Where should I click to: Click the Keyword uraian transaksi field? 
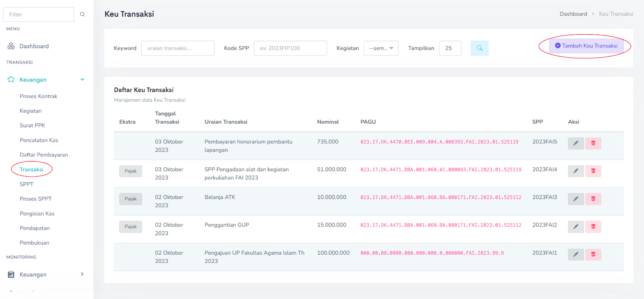tap(178, 48)
